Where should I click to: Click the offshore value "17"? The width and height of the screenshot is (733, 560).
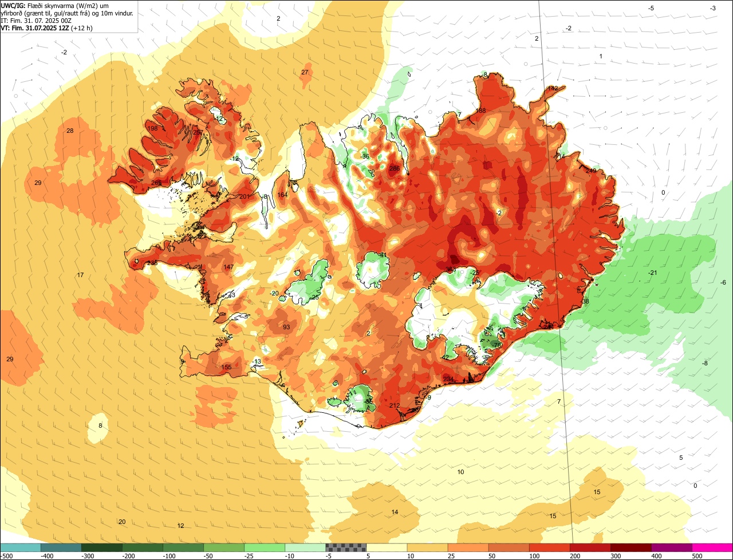81,275
